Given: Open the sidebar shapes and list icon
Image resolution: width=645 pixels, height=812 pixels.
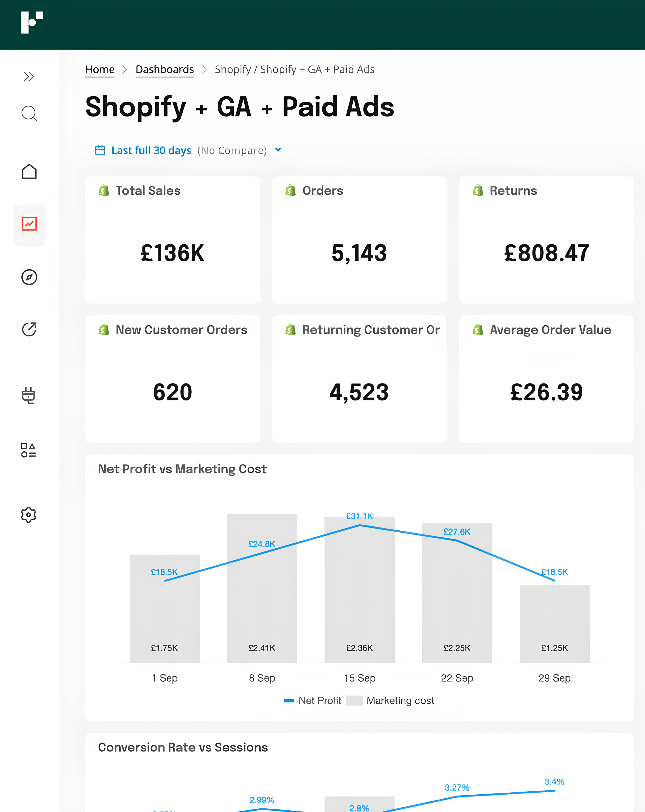Looking at the screenshot, I should pyautogui.click(x=29, y=450).
